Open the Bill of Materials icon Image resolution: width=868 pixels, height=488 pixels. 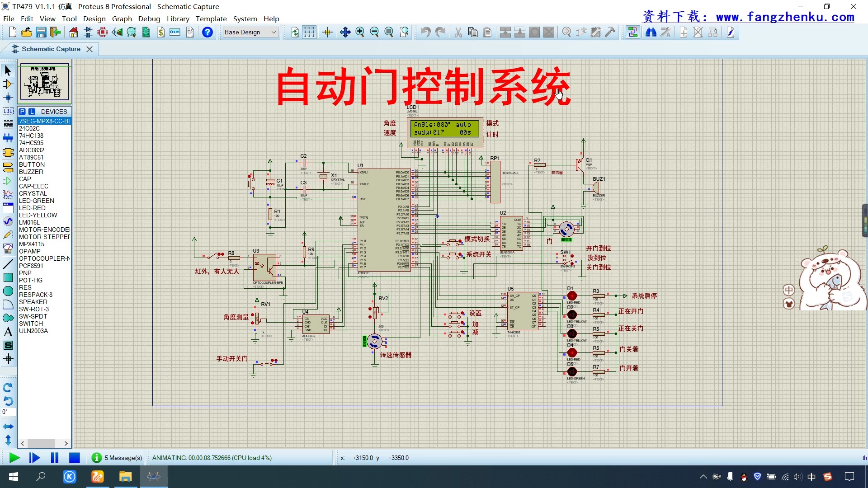(x=161, y=32)
